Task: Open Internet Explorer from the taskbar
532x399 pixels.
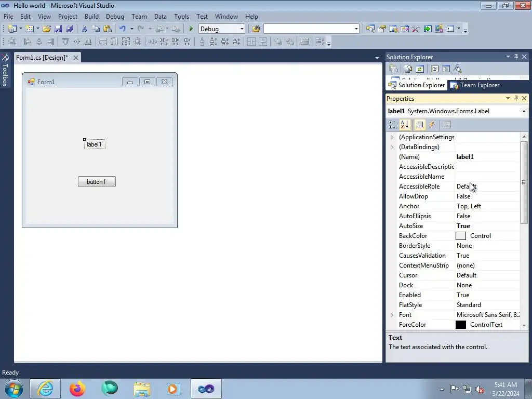Action: click(45, 389)
